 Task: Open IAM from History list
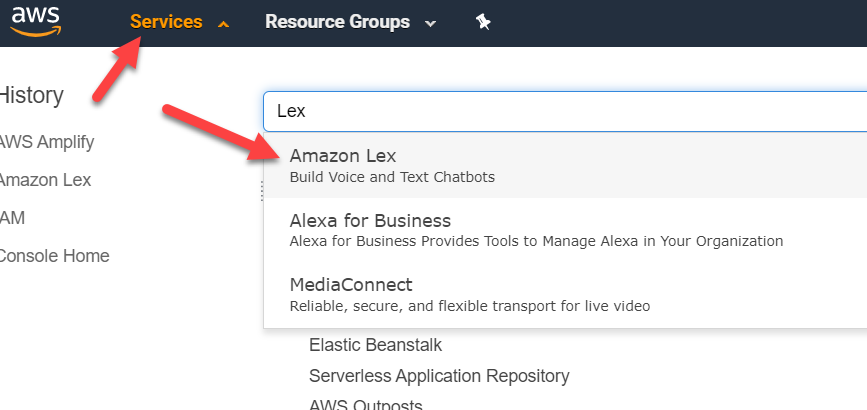(x=12, y=218)
